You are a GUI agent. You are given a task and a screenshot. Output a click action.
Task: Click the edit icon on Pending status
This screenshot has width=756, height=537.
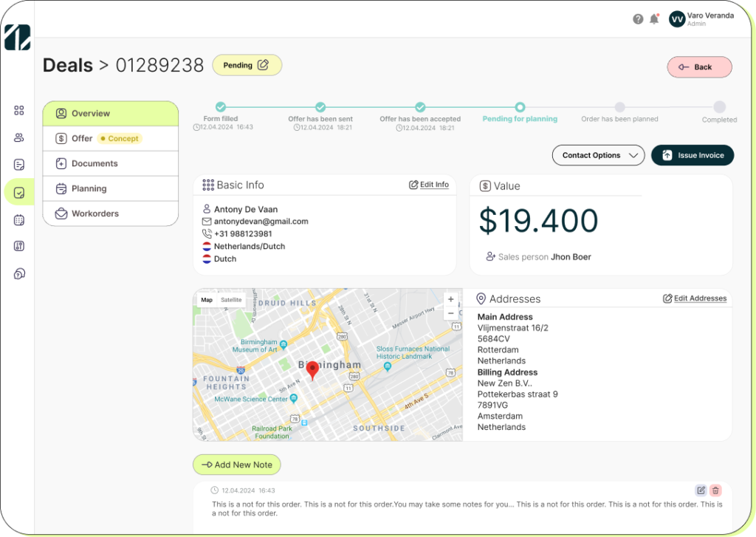coord(264,65)
